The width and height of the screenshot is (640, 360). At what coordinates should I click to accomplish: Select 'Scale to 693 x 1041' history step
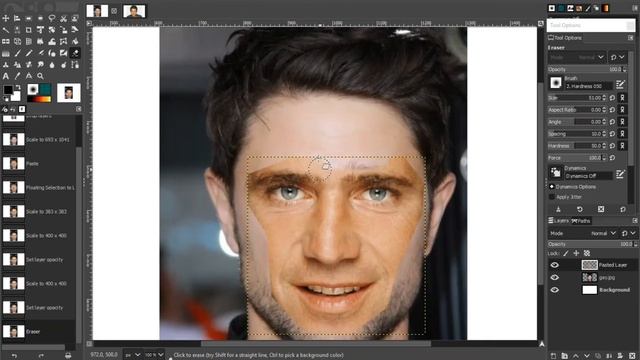tap(38, 140)
